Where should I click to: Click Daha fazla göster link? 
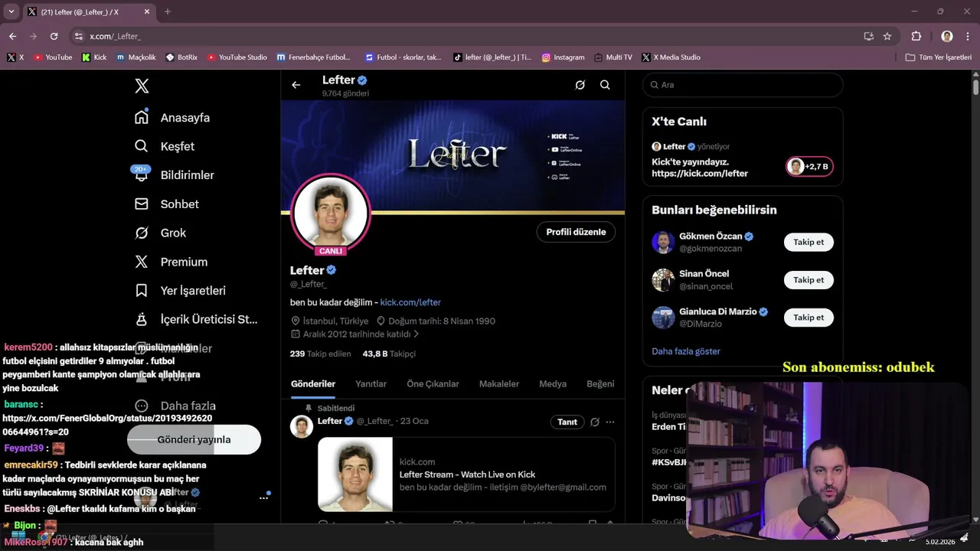[686, 351]
